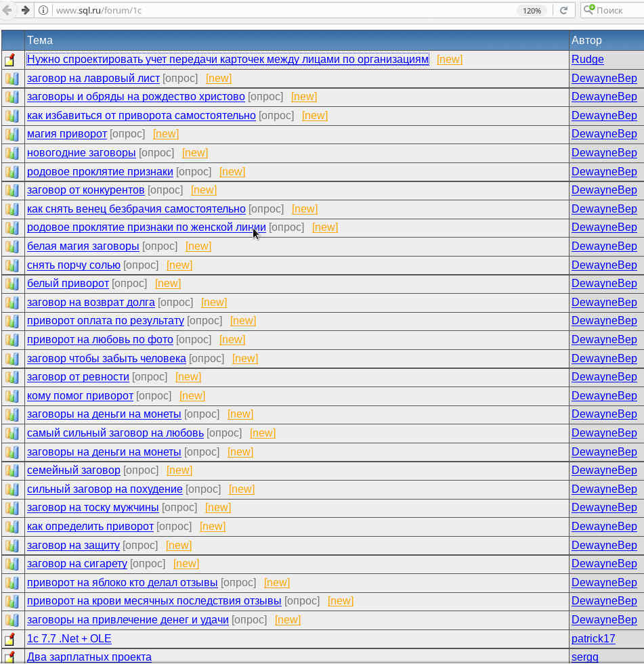Screen dimensions: 644x664
Task: Open the topic 'новогодние заговоры'
Action: 81,153
